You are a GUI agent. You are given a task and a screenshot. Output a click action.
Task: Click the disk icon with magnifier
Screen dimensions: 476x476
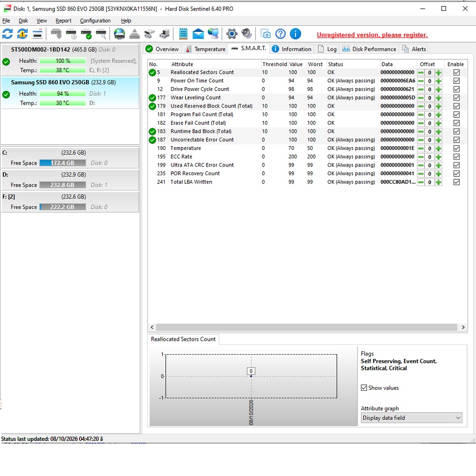(x=101, y=34)
